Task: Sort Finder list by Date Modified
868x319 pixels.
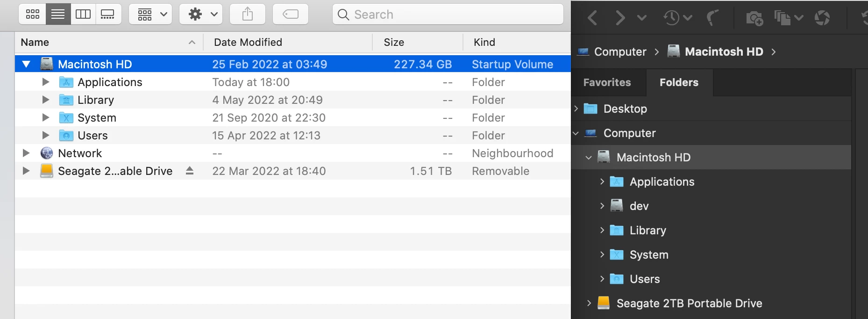Action: (x=288, y=42)
